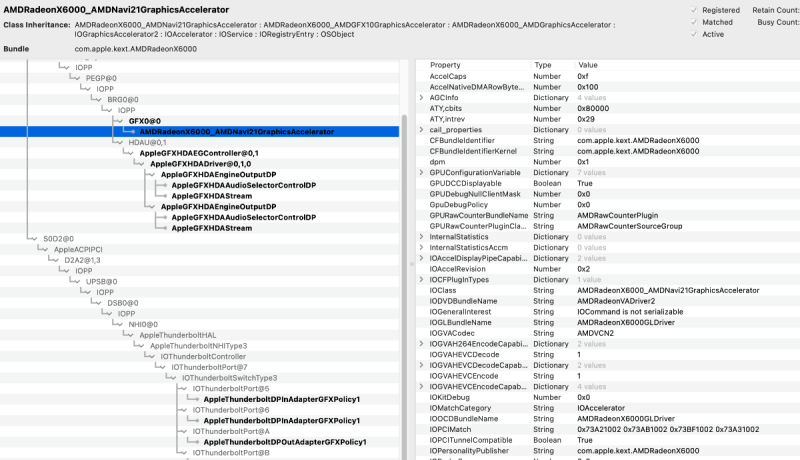Image resolution: width=800 pixels, height=460 pixels.
Task: Select the D2A2@1,3 tree item
Action: [82, 260]
